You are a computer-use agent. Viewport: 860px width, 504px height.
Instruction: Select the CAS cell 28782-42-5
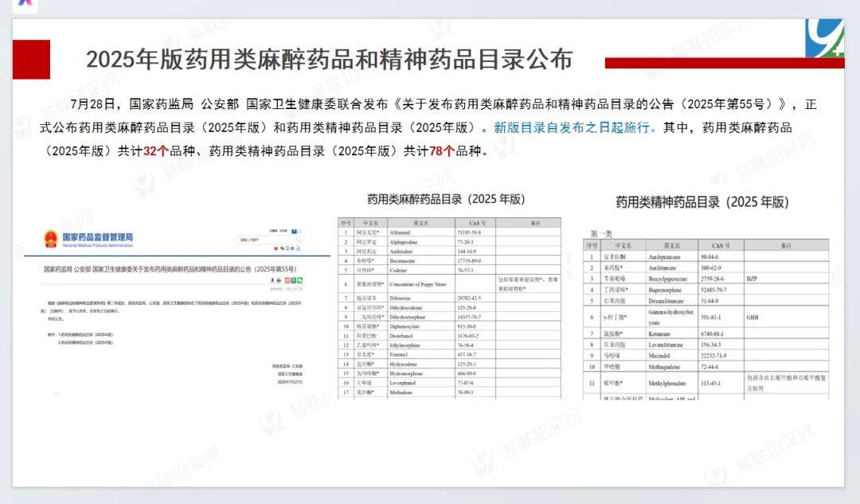coord(475,299)
